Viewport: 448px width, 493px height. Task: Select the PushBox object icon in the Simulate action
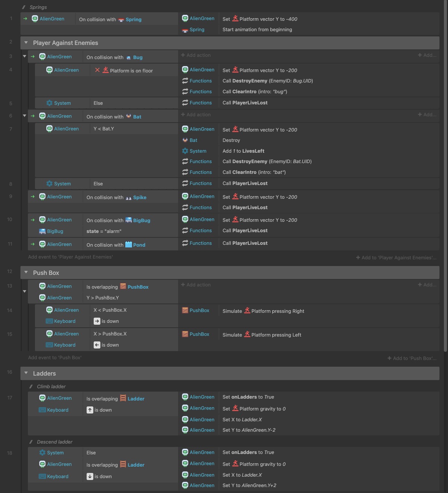pyautogui.click(x=185, y=310)
